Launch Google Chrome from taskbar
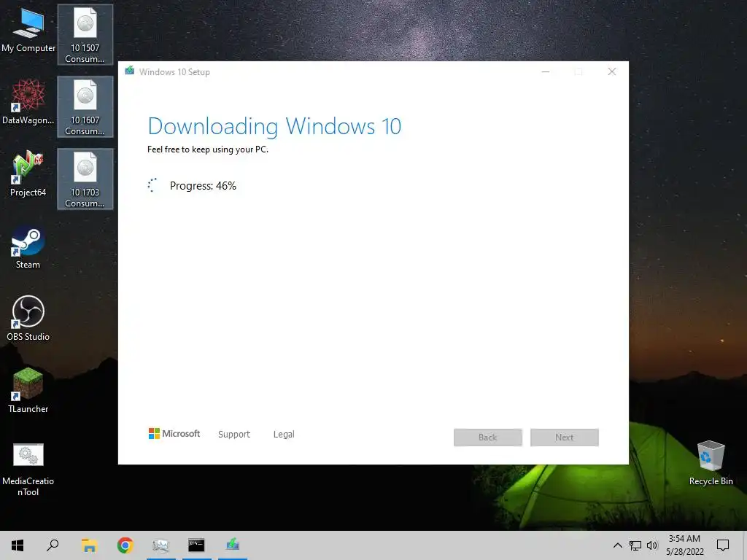 125,545
